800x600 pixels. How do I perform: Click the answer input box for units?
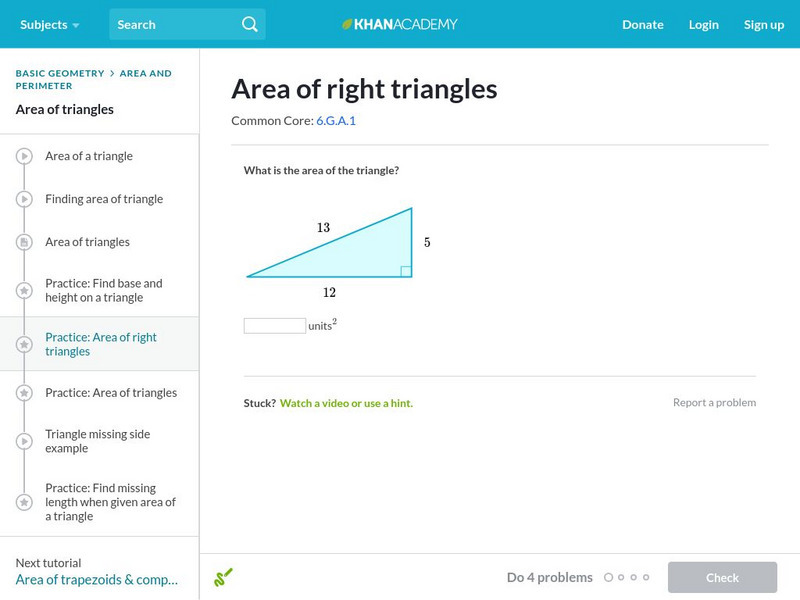(275, 326)
